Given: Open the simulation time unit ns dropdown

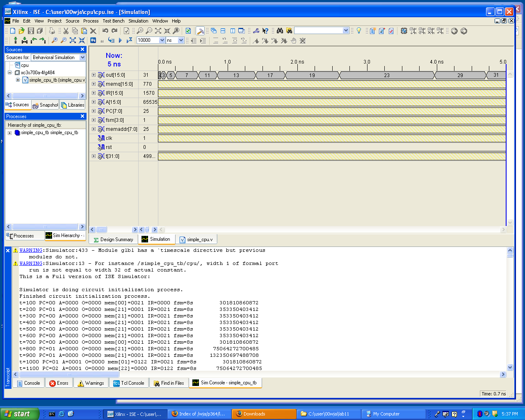Looking at the screenshot, I should click(x=181, y=40).
